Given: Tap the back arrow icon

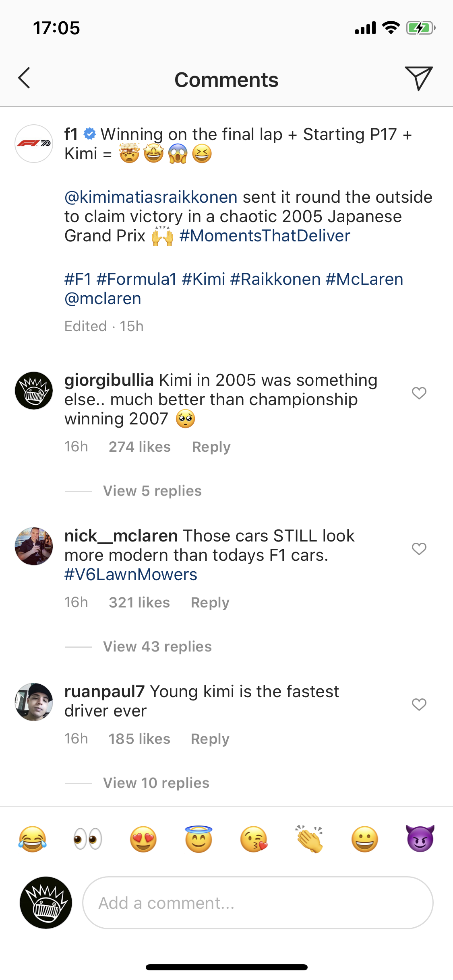Looking at the screenshot, I should pos(24,78).
